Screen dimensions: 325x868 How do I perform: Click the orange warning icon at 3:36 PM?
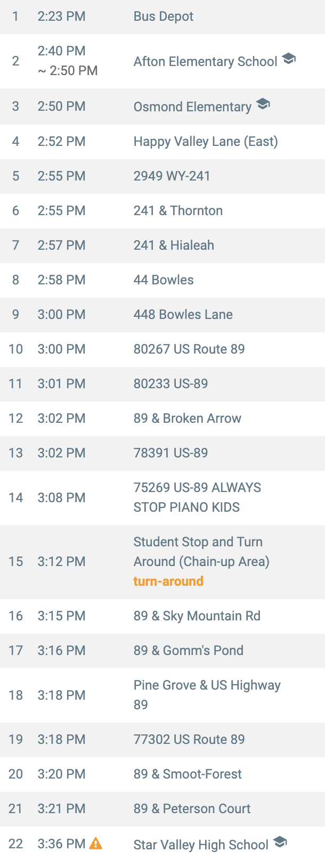click(x=96, y=844)
